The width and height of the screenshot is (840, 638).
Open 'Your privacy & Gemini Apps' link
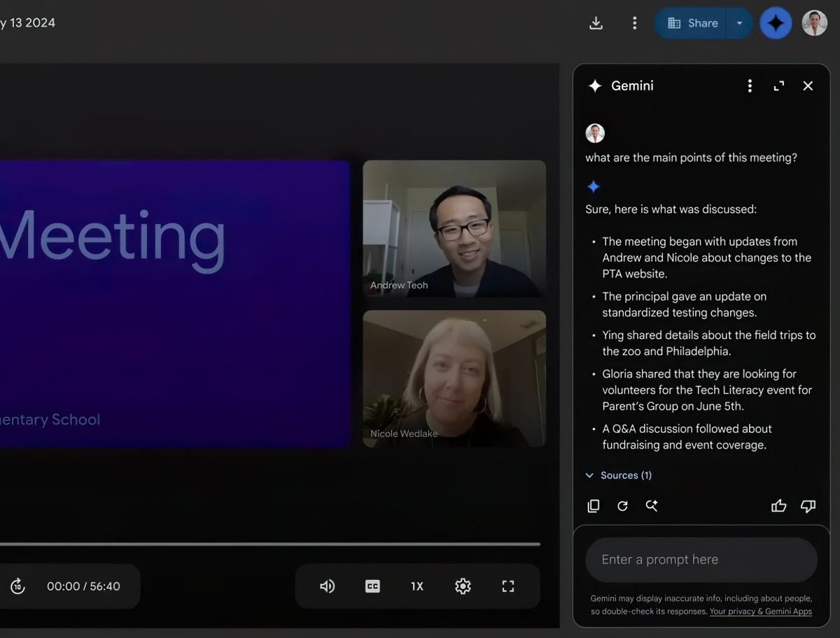pyautogui.click(x=761, y=611)
